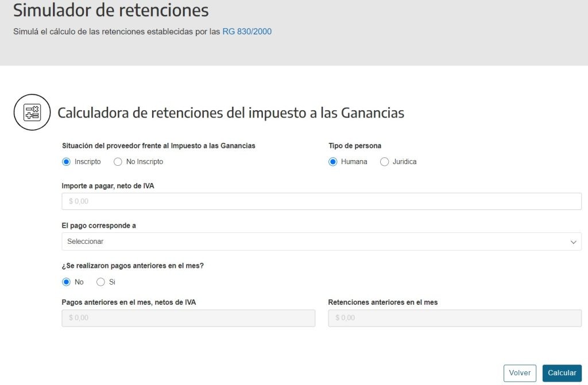Click the 'Retenciones anteriores en el mes' label
This screenshot has height=385, width=588.
coord(383,302)
